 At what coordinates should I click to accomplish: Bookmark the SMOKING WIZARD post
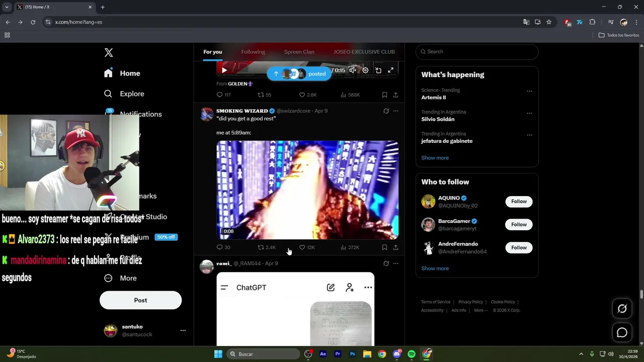pos(384,247)
